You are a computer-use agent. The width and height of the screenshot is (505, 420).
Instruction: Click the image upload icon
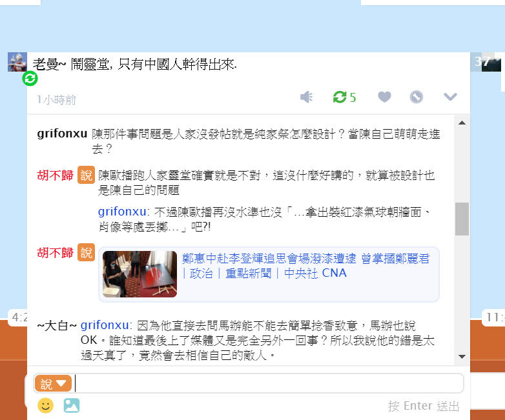click(72, 406)
